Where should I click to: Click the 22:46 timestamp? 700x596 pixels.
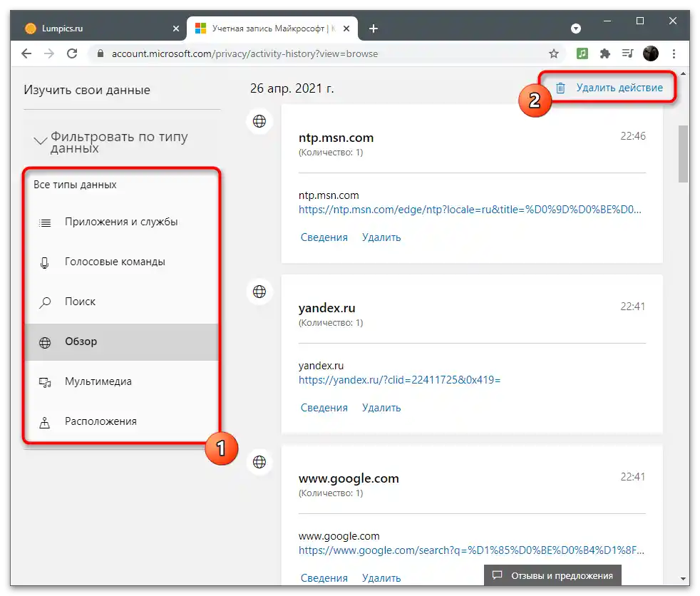coord(633,136)
